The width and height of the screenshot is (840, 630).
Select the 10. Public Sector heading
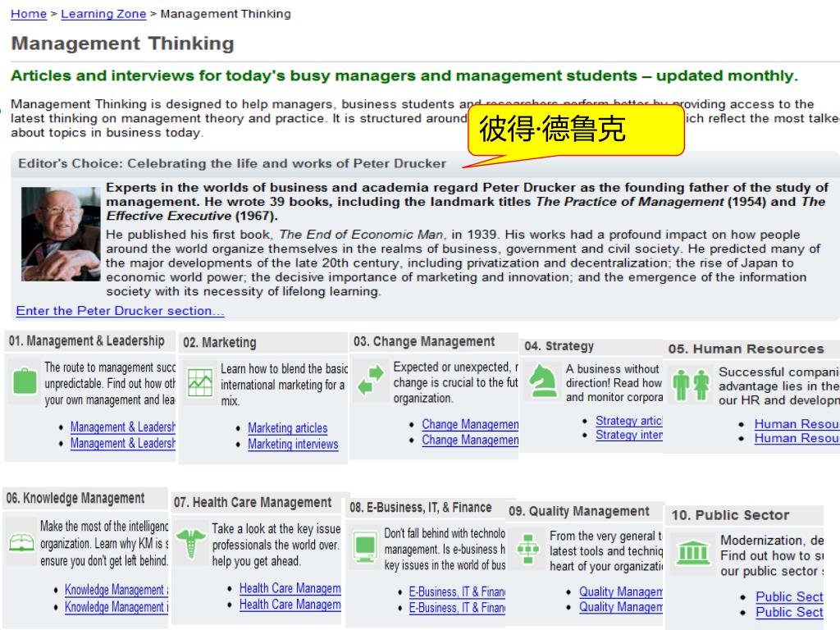coord(730,515)
